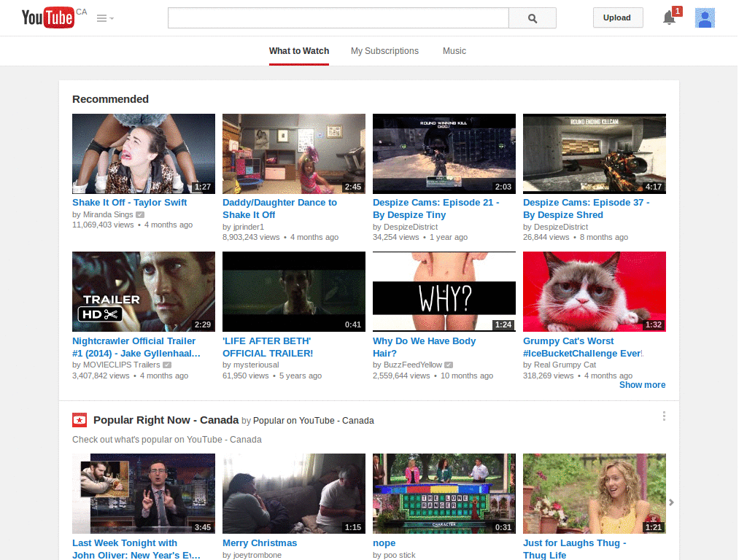Image resolution: width=747 pixels, height=560 pixels.
Task: Open 'Popular on YouTube - Canada' channel link
Action: pos(314,421)
